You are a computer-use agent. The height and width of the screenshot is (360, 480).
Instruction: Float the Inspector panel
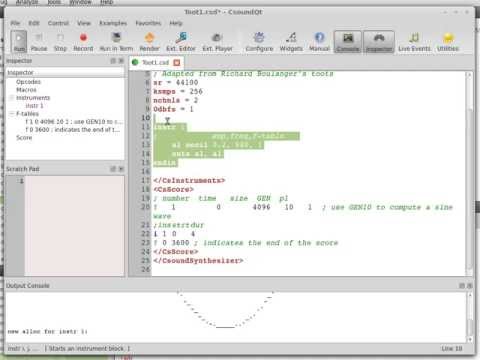[x=113, y=61]
